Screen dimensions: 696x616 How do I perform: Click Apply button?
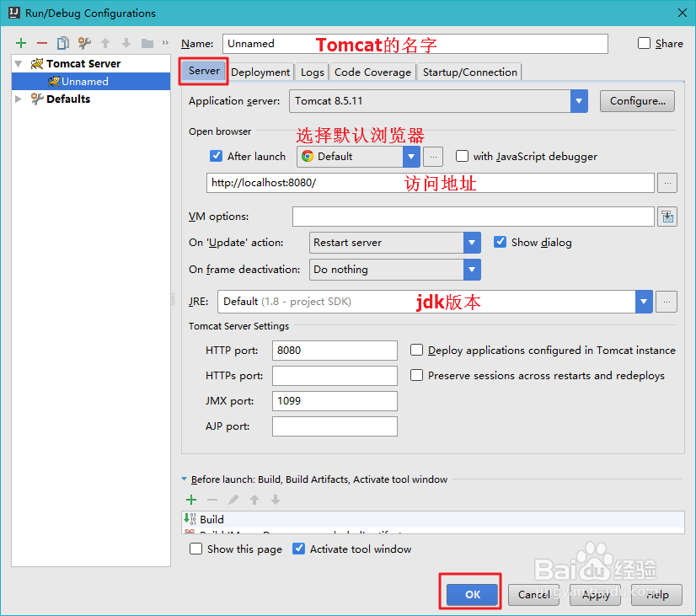tap(595, 594)
